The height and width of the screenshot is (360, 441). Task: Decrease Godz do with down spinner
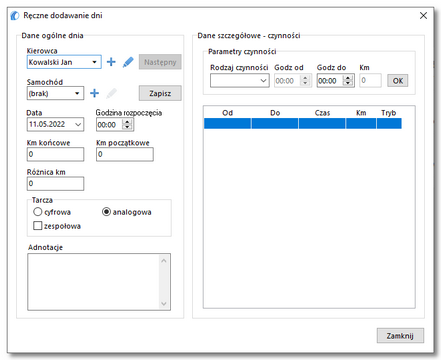tap(348, 83)
